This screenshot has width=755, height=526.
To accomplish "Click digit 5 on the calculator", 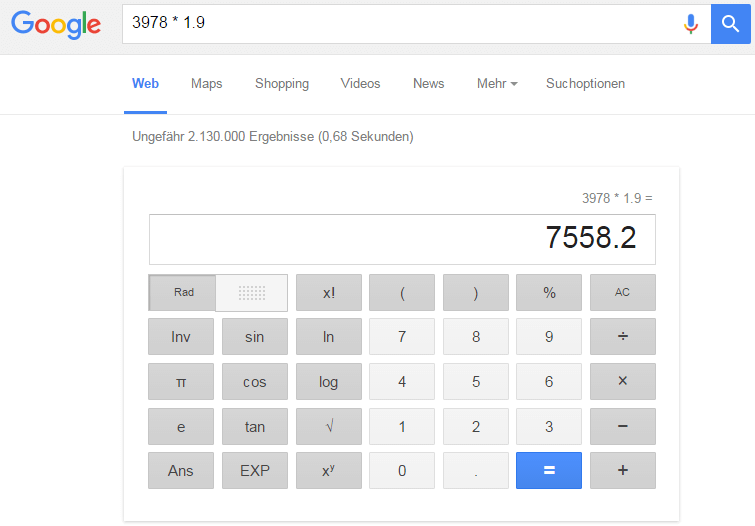I will (x=476, y=381).
